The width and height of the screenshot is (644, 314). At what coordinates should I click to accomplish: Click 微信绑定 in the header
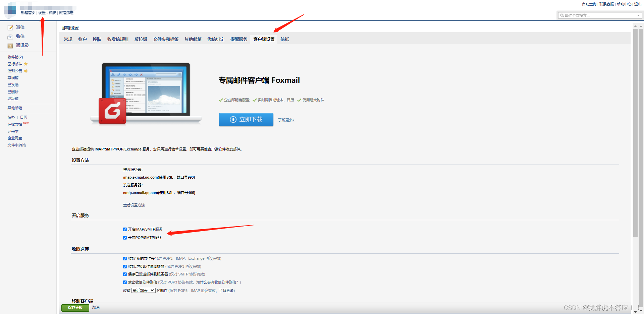click(x=66, y=13)
